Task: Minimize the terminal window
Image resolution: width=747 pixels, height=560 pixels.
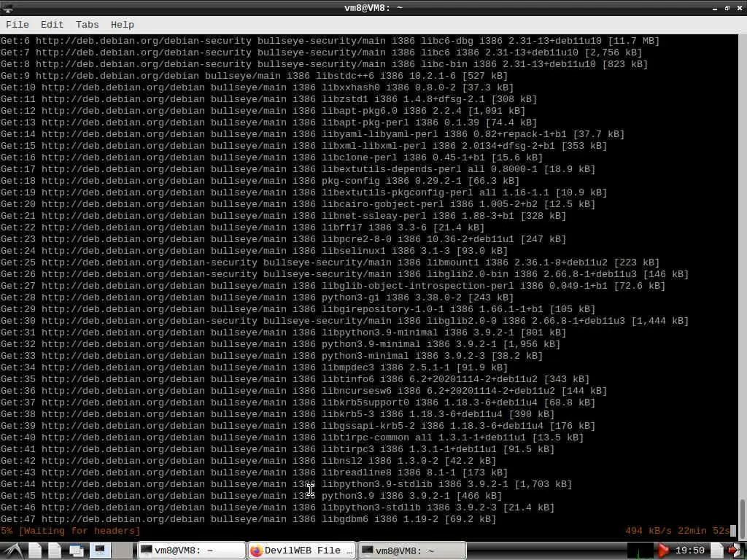Action: pos(715,8)
